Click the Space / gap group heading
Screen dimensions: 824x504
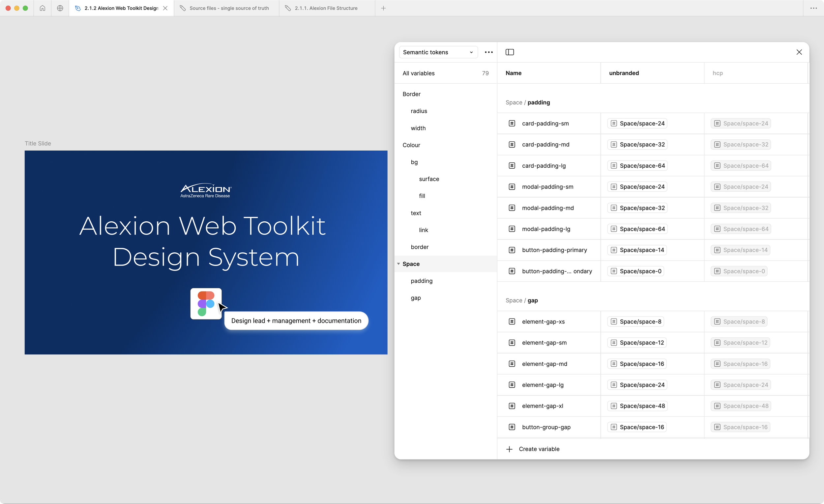tap(522, 300)
